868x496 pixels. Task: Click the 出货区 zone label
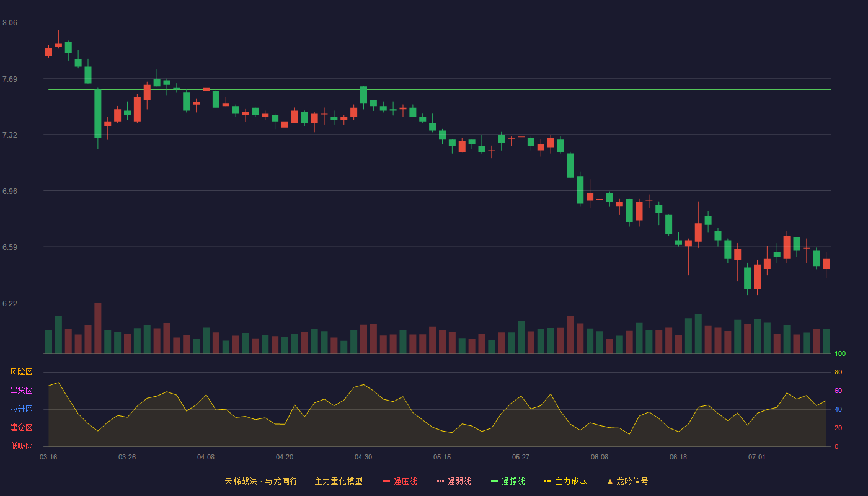coord(21,391)
